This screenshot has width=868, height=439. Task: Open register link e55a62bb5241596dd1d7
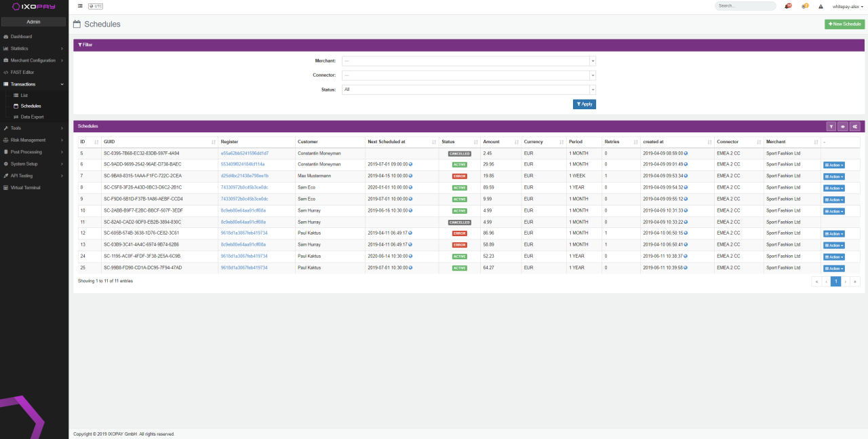244,153
